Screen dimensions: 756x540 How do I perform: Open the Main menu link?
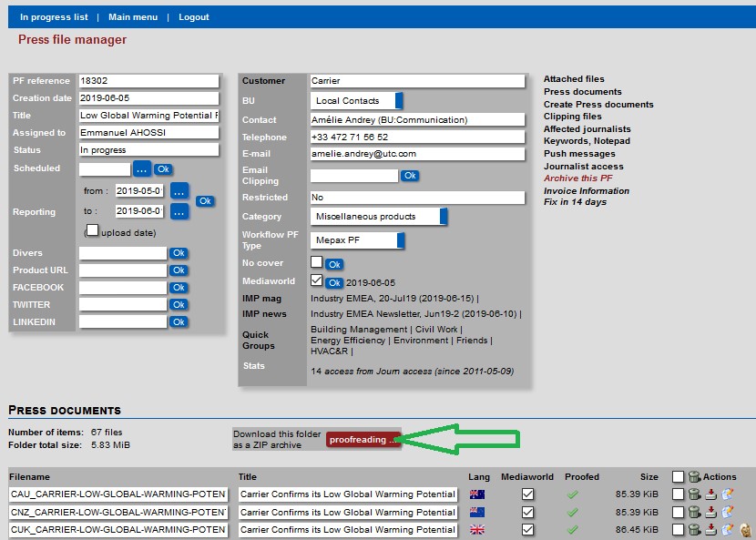click(132, 17)
